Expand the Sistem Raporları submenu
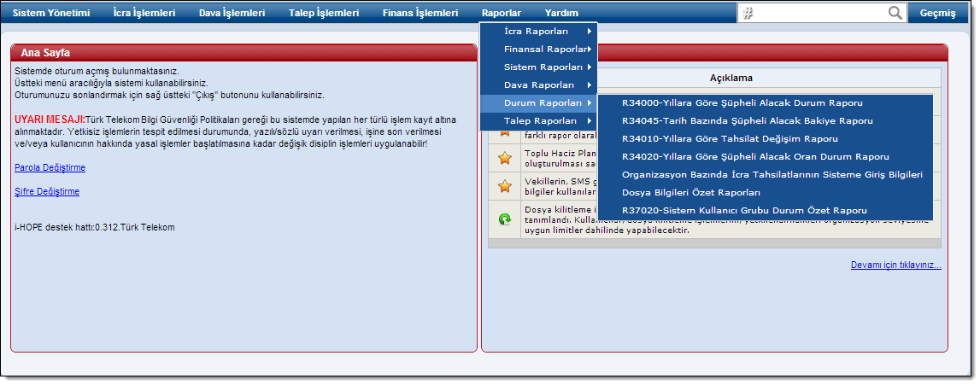This screenshot has width=980, height=385. [539, 67]
